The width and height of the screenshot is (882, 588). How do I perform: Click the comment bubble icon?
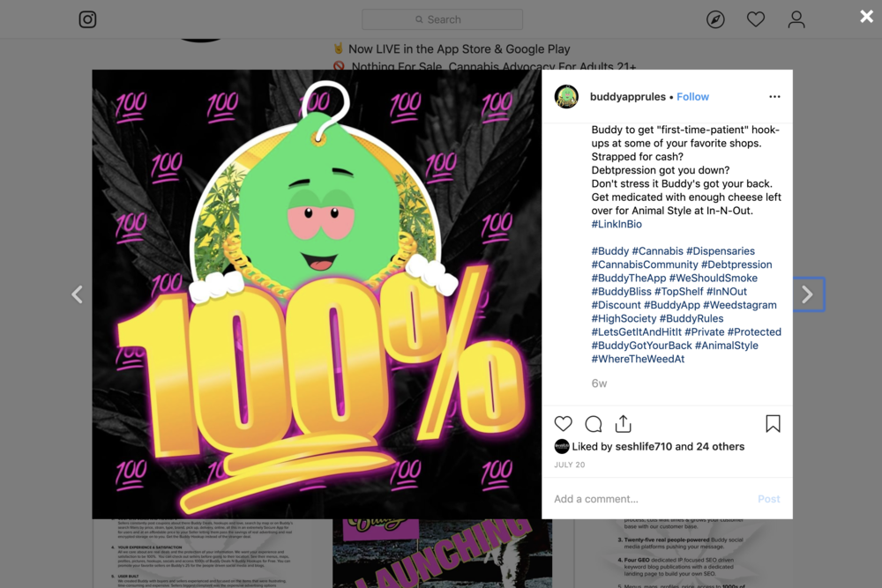point(593,423)
